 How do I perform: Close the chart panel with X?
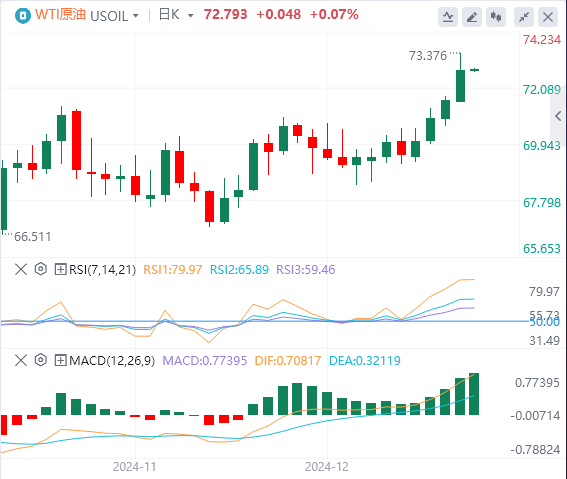548,17
